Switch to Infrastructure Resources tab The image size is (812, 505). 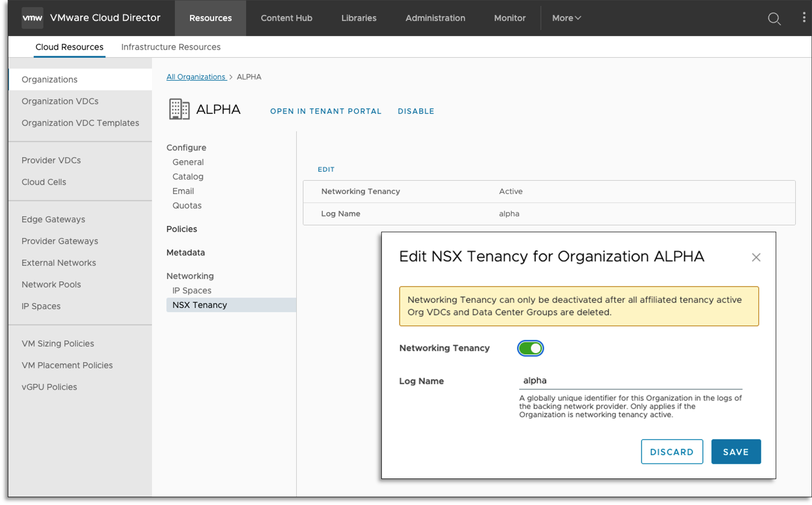coord(171,47)
